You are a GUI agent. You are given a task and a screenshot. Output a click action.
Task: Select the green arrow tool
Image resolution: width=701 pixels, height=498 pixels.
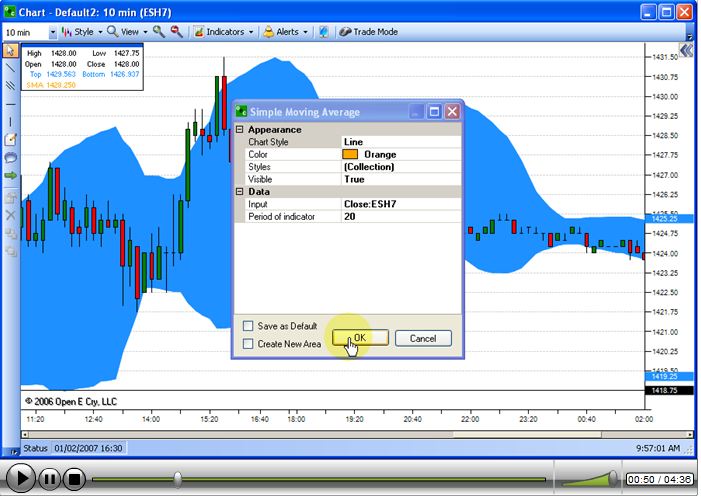pyautogui.click(x=10, y=175)
